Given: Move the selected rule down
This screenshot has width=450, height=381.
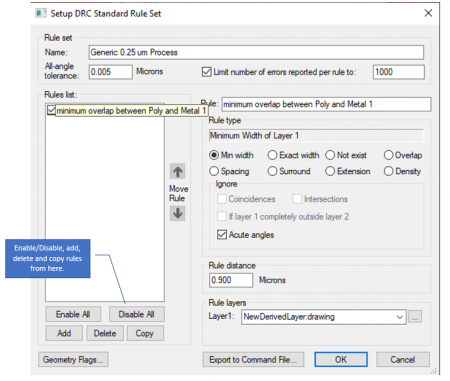Looking at the screenshot, I should (177, 213).
